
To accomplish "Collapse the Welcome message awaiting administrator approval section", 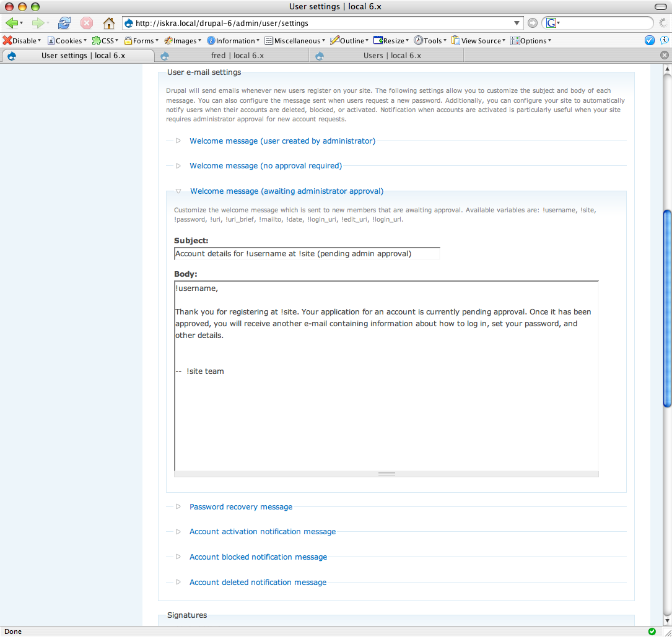I will tap(286, 191).
